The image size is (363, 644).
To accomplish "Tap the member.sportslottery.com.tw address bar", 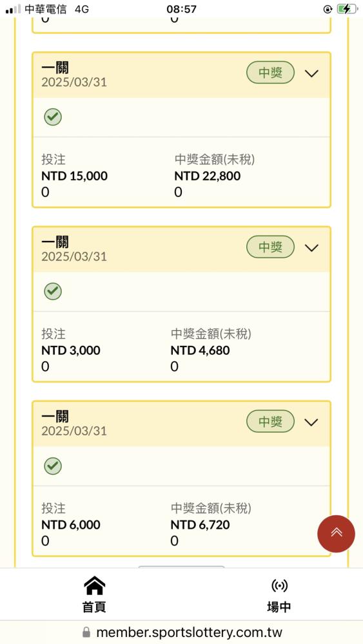I will pos(181,632).
